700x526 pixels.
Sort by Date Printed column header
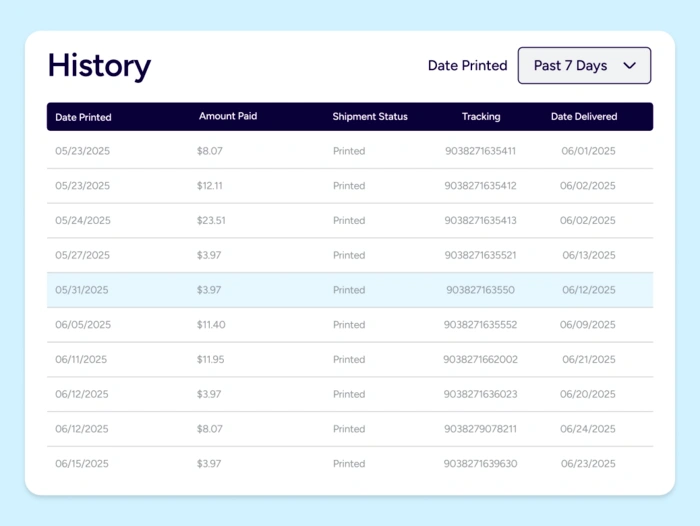pos(83,117)
